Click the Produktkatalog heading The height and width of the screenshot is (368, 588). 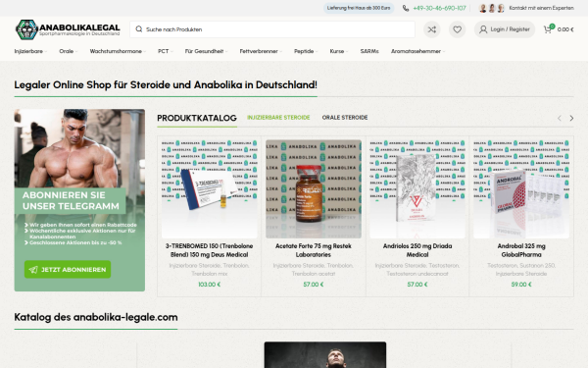coord(197,118)
